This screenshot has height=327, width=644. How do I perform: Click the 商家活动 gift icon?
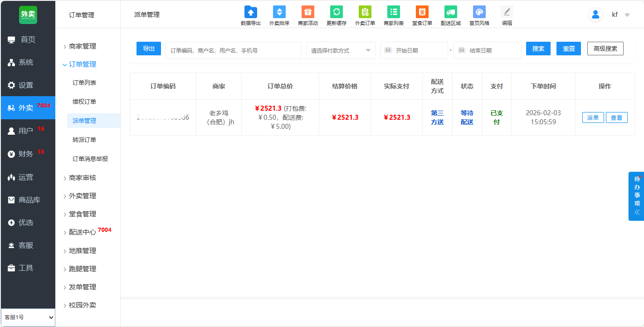tap(307, 12)
